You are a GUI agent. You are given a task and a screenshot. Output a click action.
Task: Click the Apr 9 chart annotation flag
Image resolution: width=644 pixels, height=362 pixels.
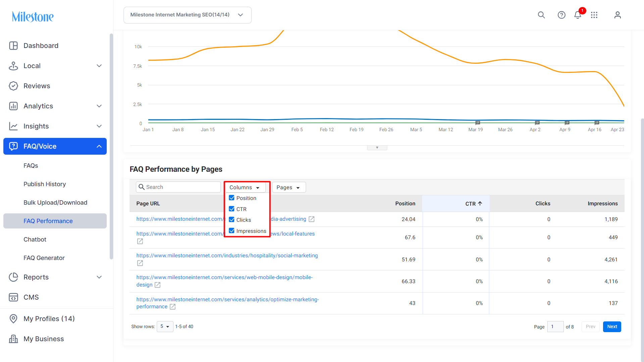point(567,123)
